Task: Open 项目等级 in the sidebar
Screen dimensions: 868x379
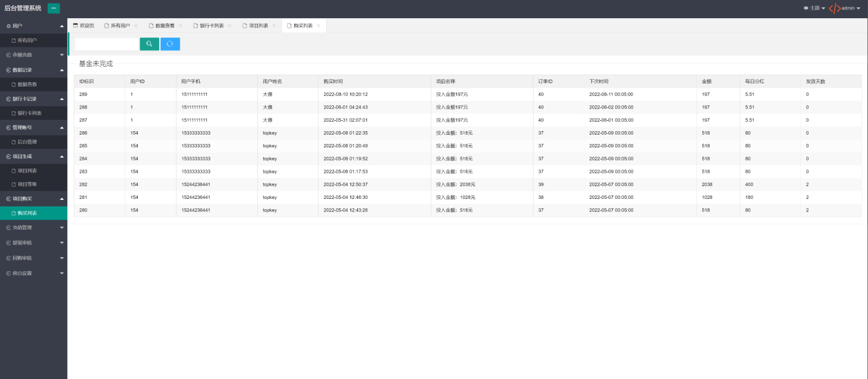Action: coord(27,184)
